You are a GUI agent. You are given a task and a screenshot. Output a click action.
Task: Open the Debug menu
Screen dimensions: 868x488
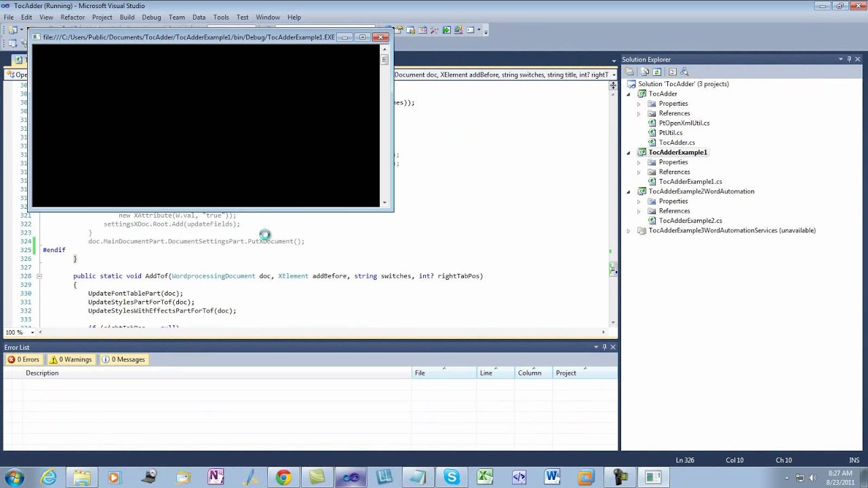[x=151, y=17]
